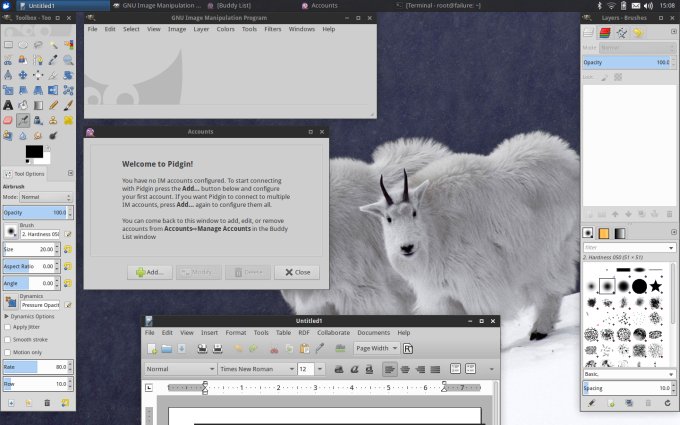680x425 pixels.
Task: Select the Move tool
Action: (x=23, y=75)
